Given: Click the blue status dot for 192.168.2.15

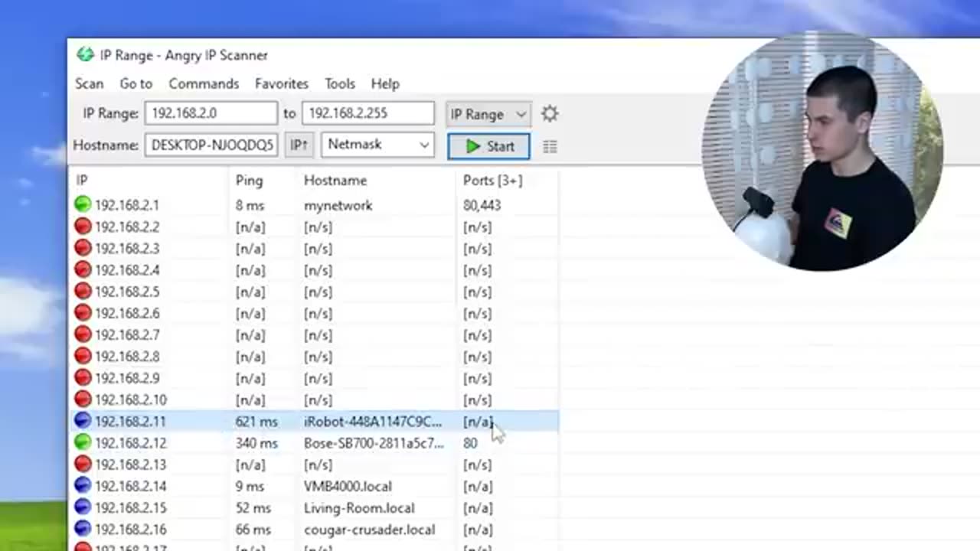Looking at the screenshot, I should (x=83, y=507).
